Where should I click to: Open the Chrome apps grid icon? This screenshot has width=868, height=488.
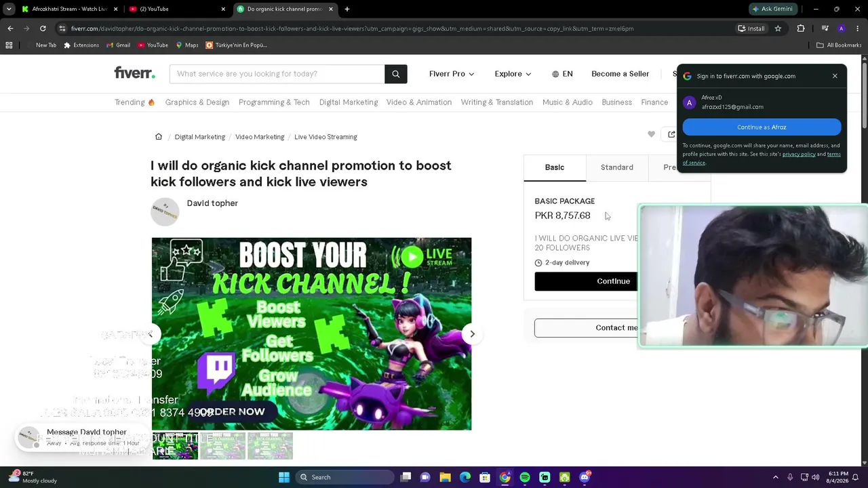coord(9,45)
